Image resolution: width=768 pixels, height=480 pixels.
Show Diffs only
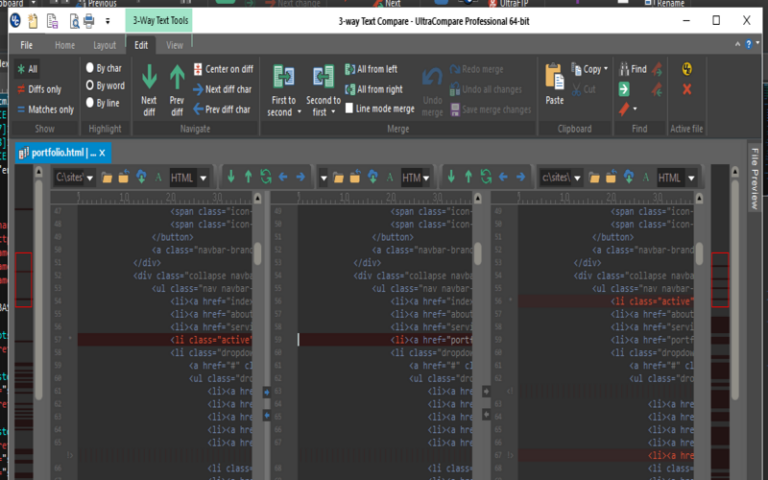pos(39,89)
